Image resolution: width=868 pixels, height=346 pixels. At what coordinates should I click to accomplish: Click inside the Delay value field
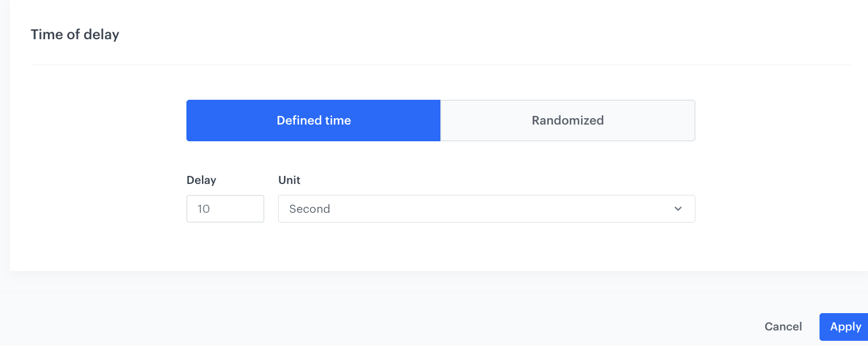click(225, 209)
